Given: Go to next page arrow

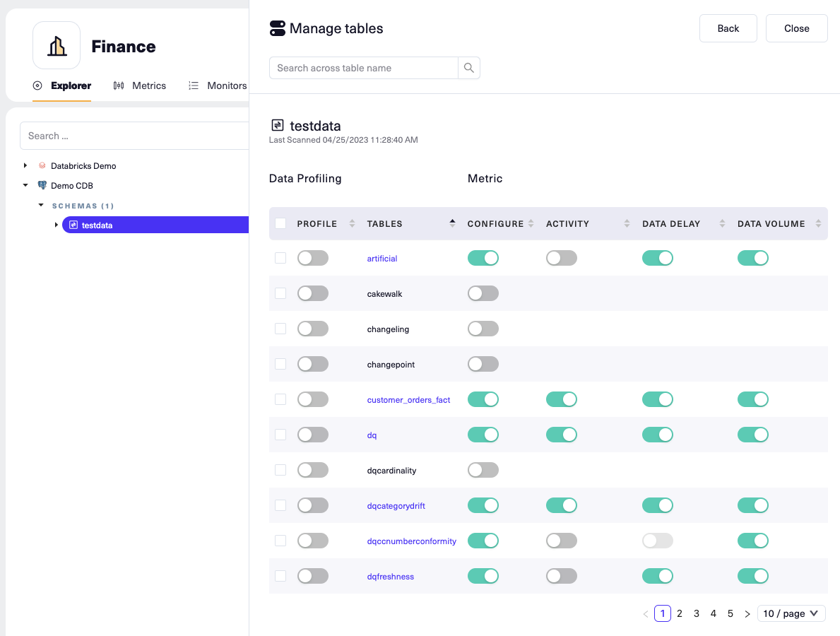Looking at the screenshot, I should point(747,613).
